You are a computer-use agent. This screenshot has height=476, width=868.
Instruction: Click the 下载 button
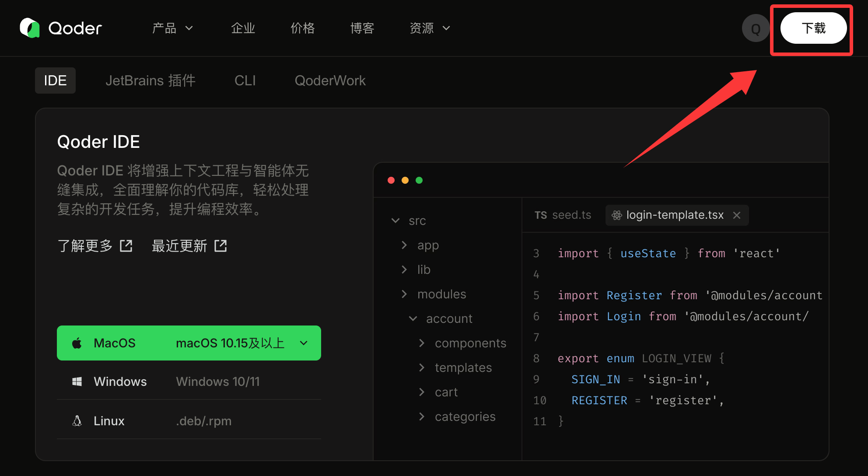[x=813, y=28]
